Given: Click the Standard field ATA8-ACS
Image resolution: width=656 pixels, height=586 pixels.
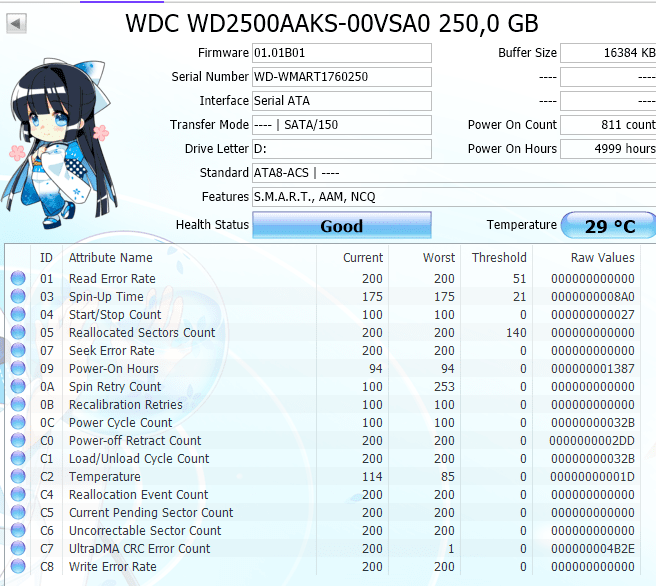Looking at the screenshot, I should click(454, 173).
